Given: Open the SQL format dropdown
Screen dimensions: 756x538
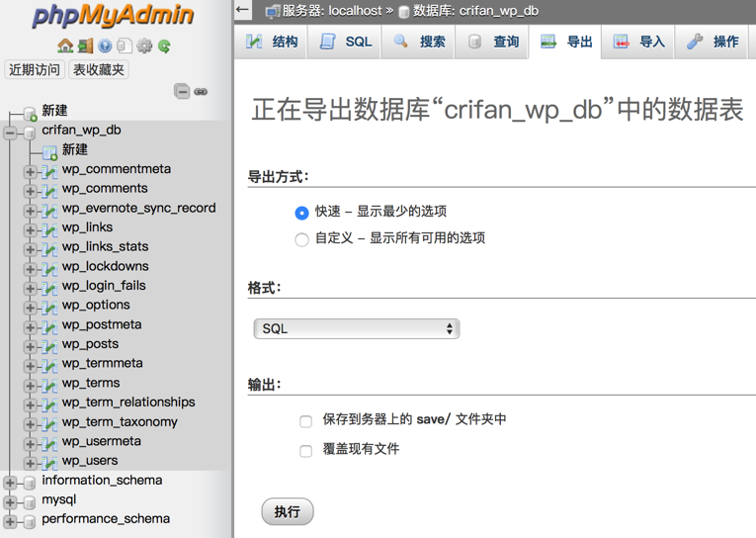Looking at the screenshot, I should point(357,329).
